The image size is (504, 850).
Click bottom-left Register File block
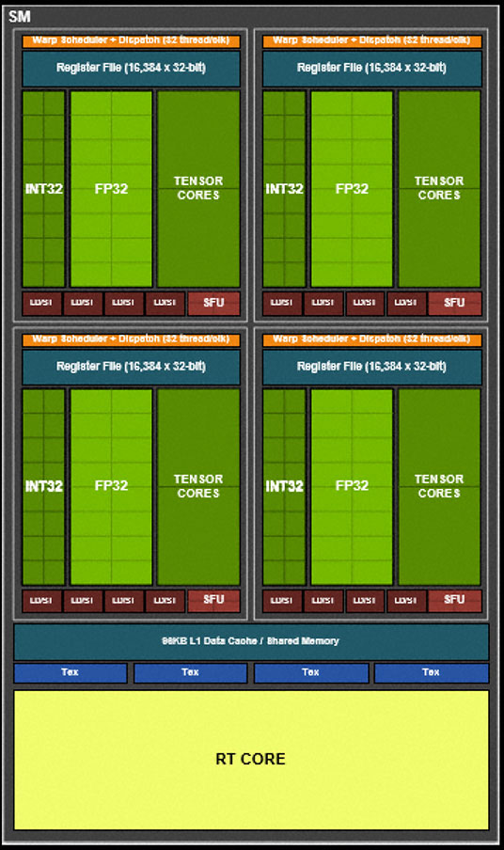pos(131,367)
